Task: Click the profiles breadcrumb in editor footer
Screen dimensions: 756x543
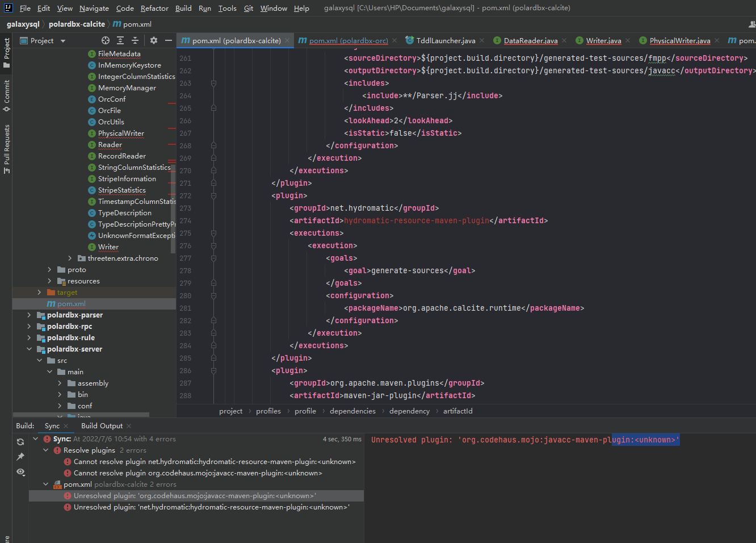Action: tap(268, 411)
